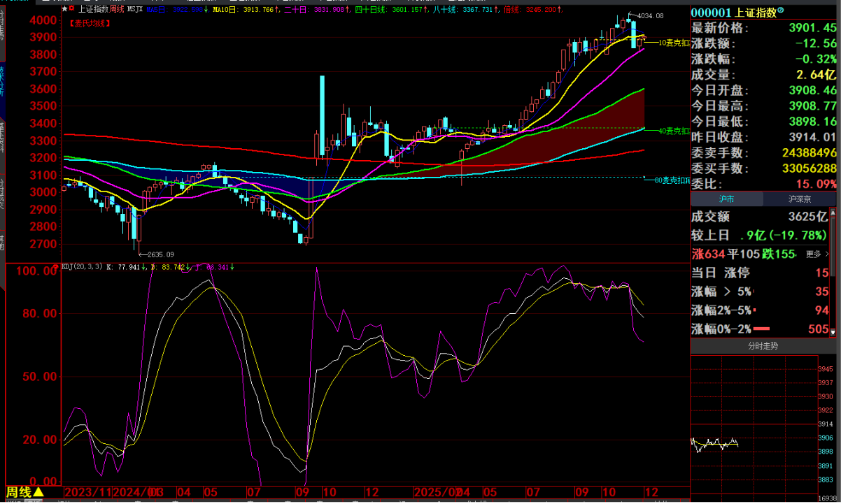
Task: Click the info circle icon after 000001 上证指数
Action: tap(780, 11)
